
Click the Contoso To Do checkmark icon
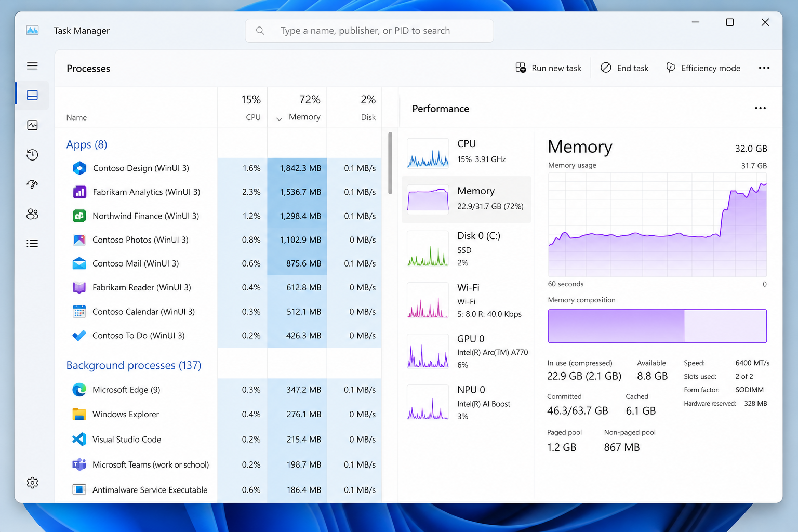[x=79, y=336]
